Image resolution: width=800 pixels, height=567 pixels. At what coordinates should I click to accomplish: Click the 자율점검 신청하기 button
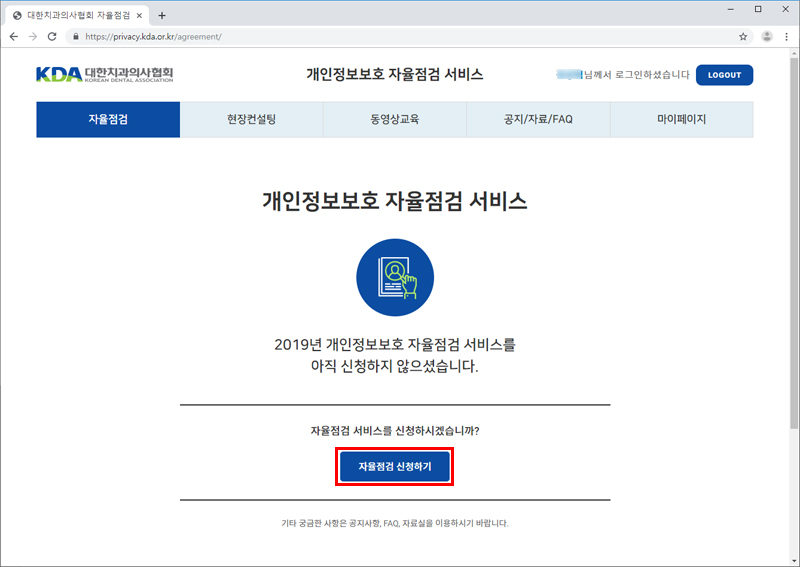click(395, 467)
